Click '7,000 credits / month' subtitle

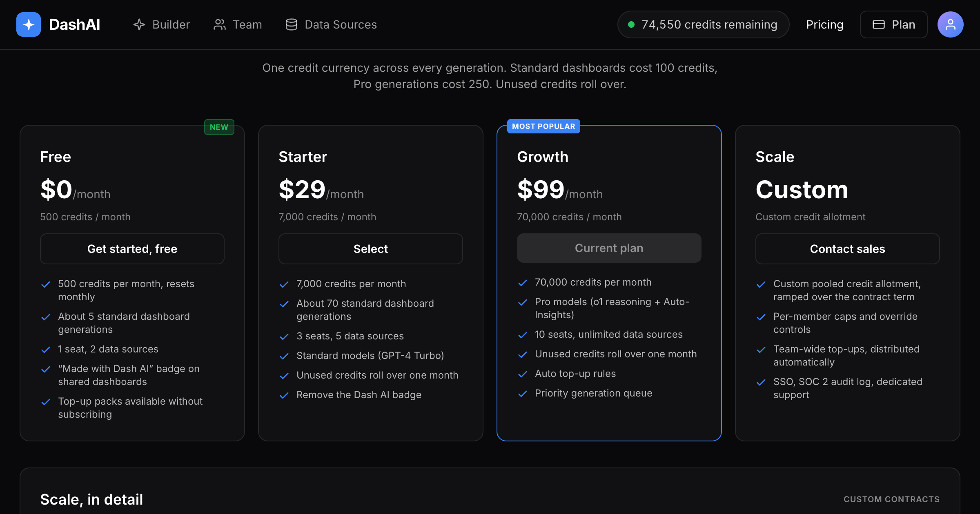coord(327,217)
